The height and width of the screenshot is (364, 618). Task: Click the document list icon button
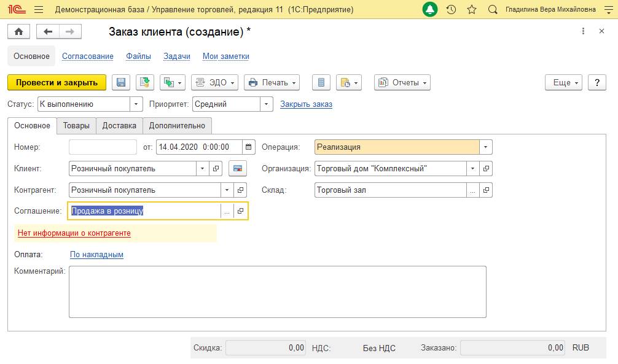click(x=321, y=82)
